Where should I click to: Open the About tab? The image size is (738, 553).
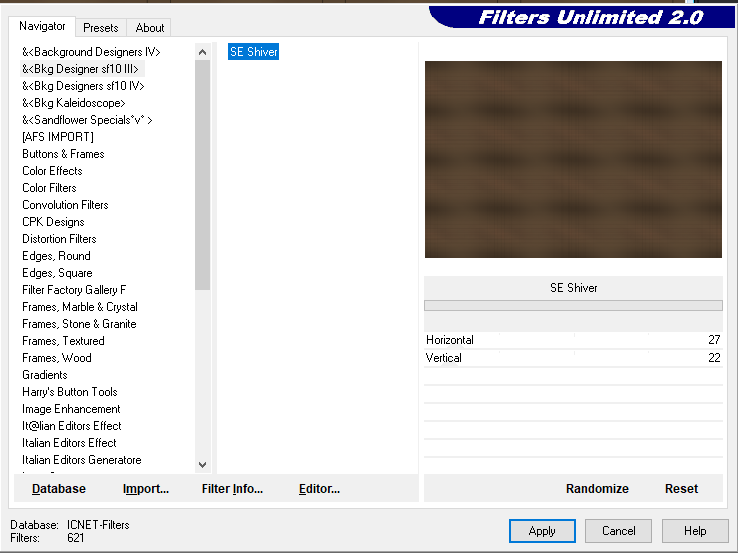coord(150,28)
